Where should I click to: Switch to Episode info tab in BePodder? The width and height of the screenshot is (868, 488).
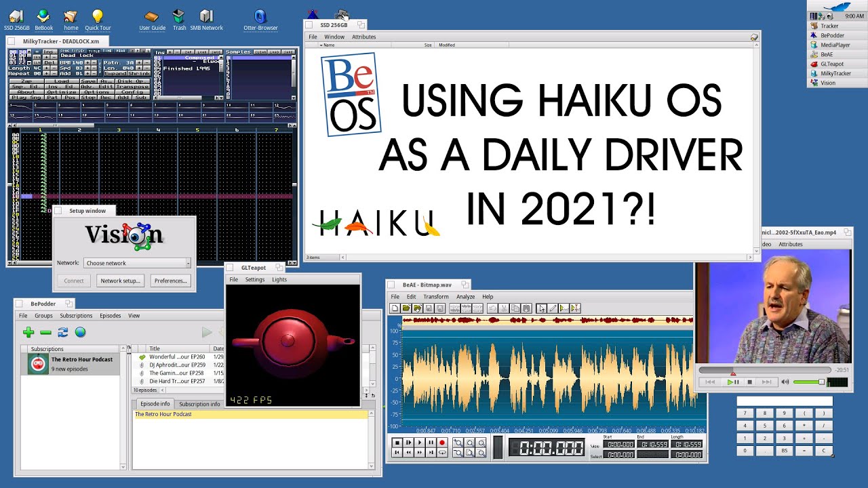[x=155, y=404]
